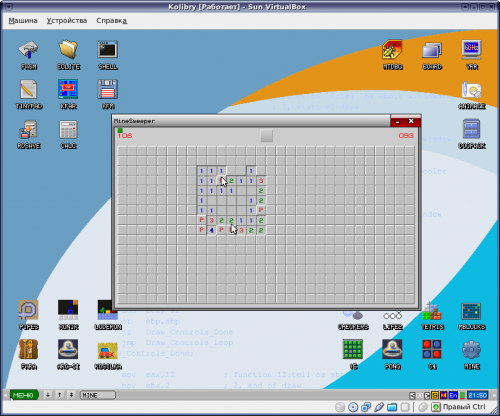Toggle the En keyboard layout indicator
This screenshot has width=500, height=416.
coord(453,395)
